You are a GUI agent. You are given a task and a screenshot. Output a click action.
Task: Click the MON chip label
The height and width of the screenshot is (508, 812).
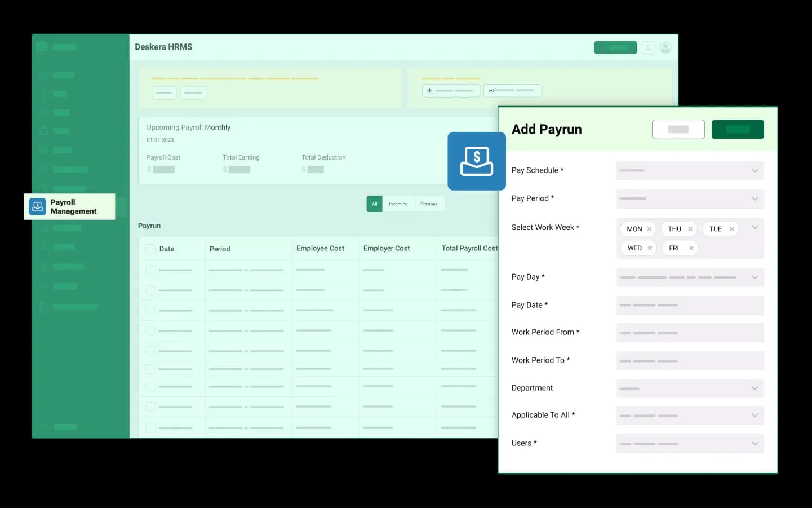click(634, 229)
